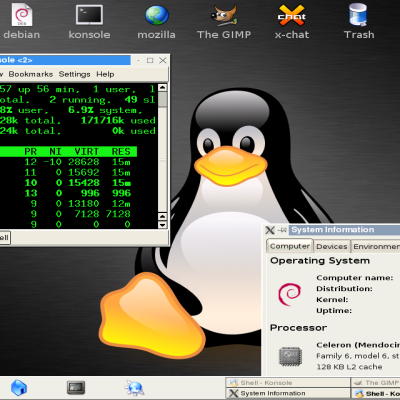Switch to the Devices tab
This screenshot has height=400, width=400.
(332, 246)
